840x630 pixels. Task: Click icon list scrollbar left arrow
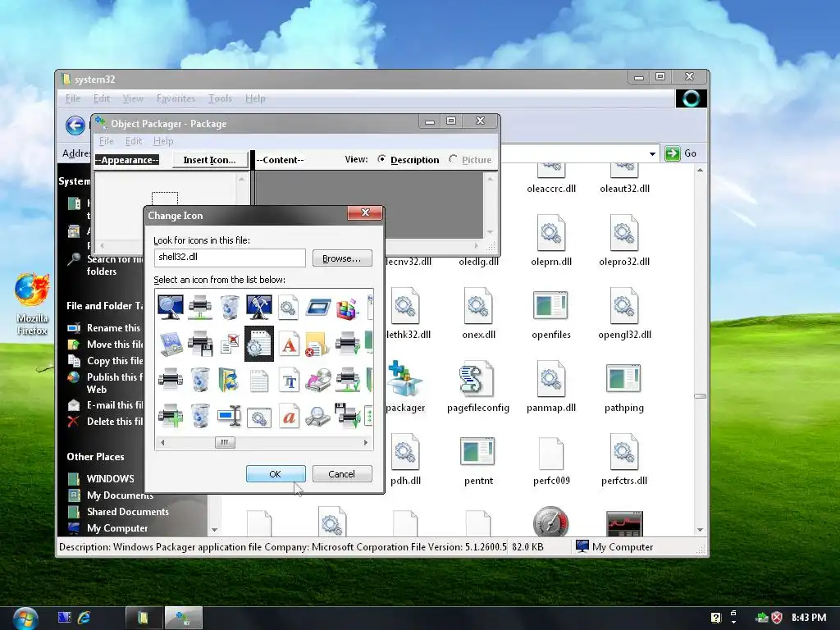[162, 442]
